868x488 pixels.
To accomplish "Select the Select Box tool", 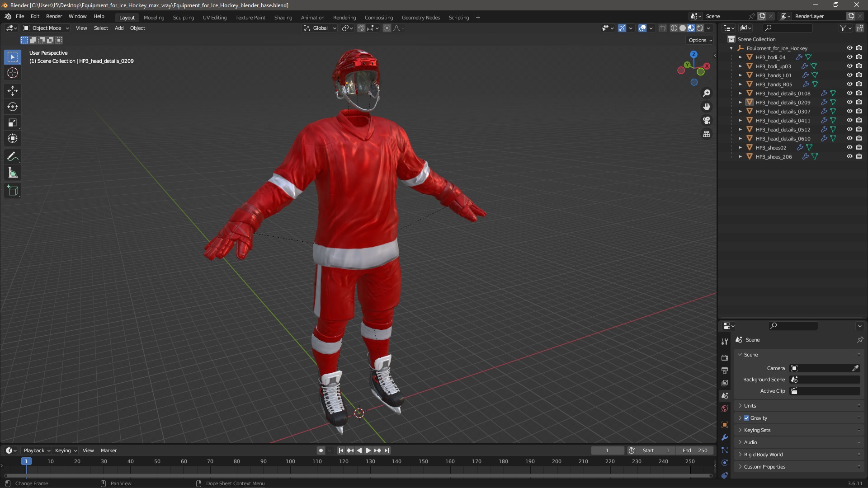I will point(13,57).
